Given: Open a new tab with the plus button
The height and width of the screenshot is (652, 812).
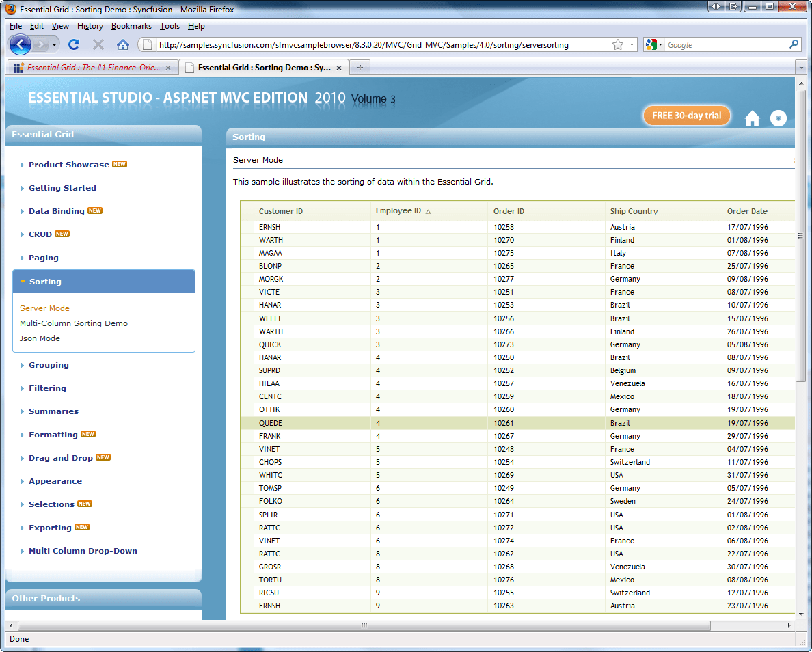Looking at the screenshot, I should click(x=360, y=68).
